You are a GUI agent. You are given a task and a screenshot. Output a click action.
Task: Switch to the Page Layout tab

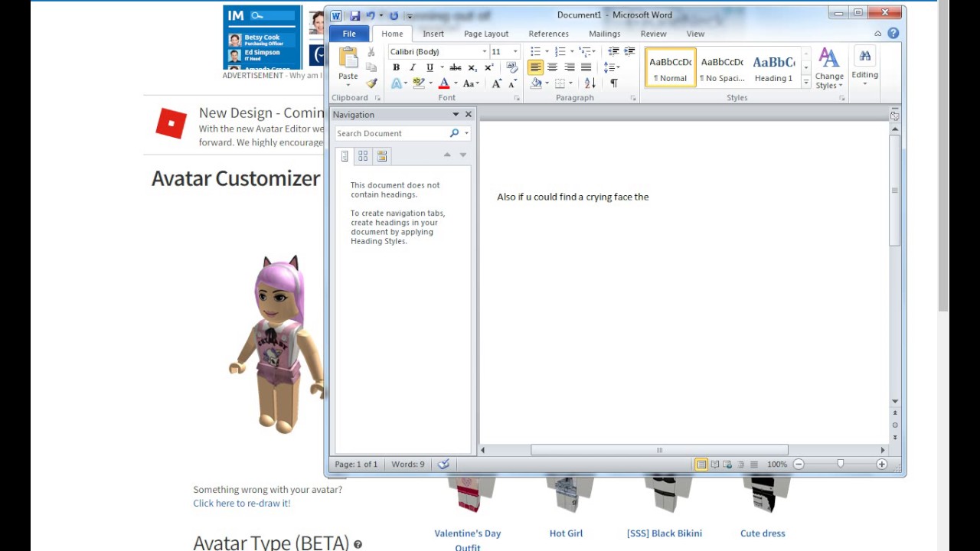tap(486, 34)
